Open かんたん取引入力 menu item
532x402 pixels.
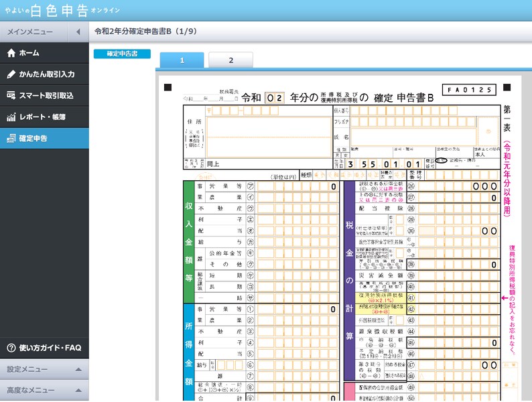tap(44, 74)
